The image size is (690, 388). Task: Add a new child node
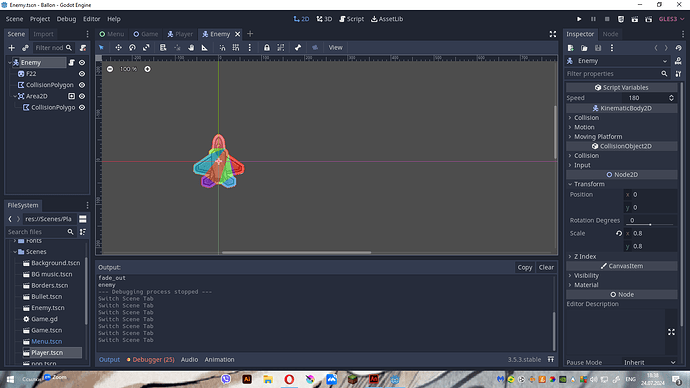11,48
